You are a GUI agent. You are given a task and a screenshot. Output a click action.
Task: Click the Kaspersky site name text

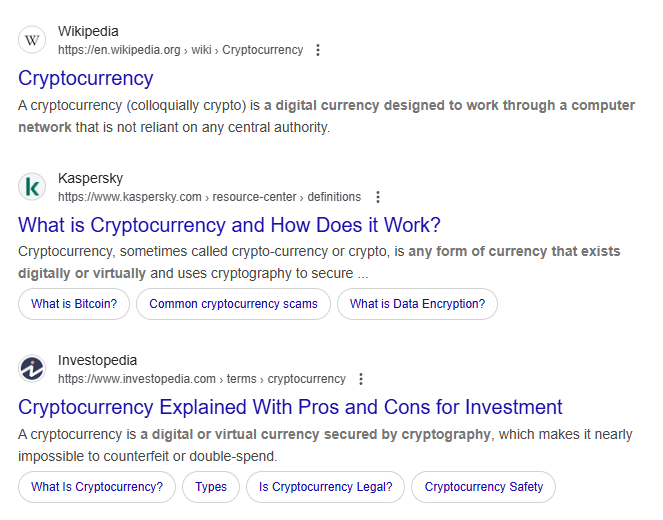click(90, 178)
